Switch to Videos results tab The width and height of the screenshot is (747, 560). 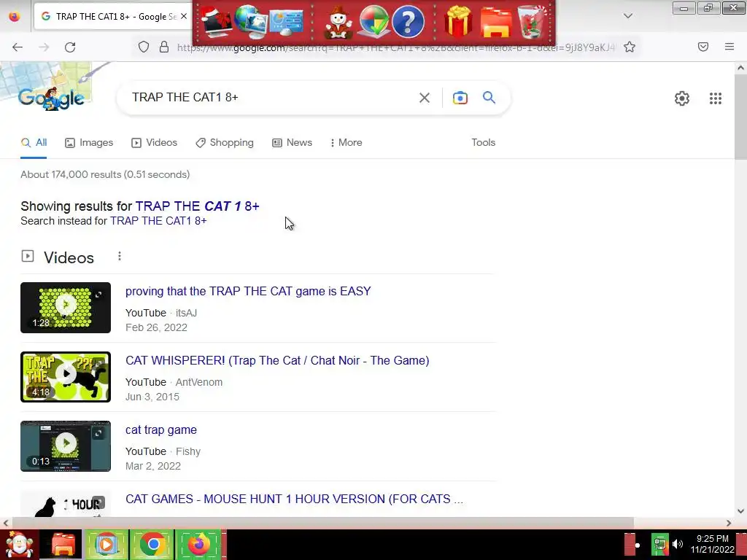click(x=155, y=143)
